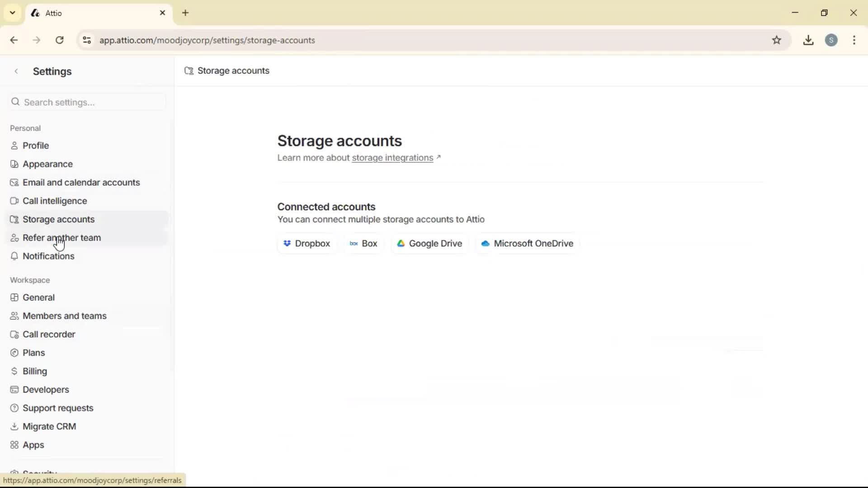Click the browser Downloads icon
Screen dimensions: 868x488
pyautogui.click(x=809, y=40)
